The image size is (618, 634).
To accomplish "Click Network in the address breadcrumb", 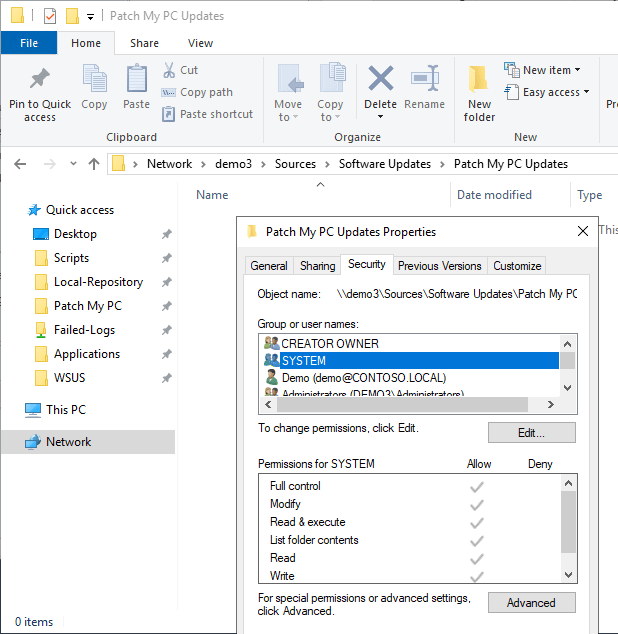I will click(x=169, y=164).
